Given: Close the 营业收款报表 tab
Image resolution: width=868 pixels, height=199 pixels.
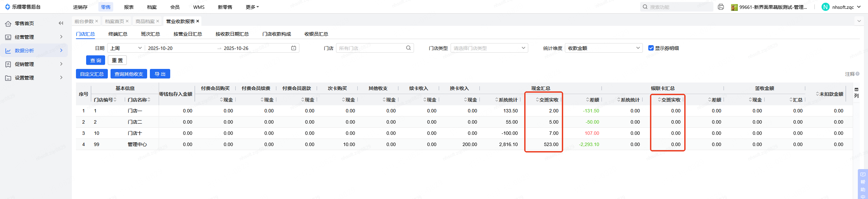Looking at the screenshot, I should (198, 21).
